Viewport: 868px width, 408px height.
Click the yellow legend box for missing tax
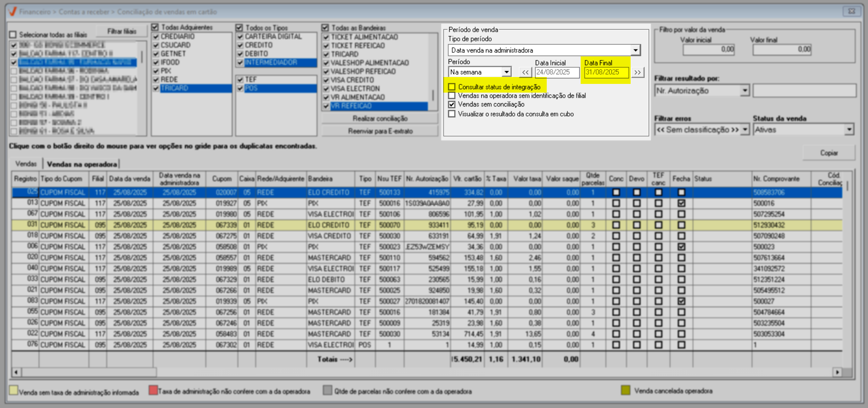coord(13,391)
